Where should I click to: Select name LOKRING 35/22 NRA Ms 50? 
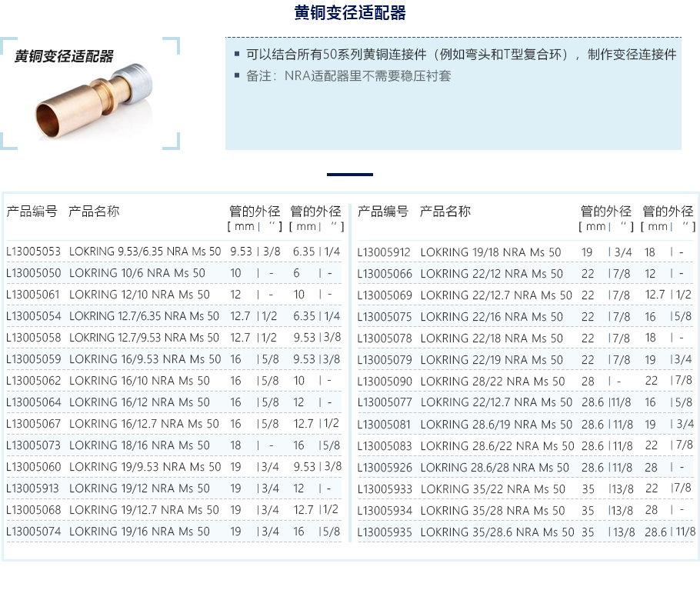(x=493, y=488)
